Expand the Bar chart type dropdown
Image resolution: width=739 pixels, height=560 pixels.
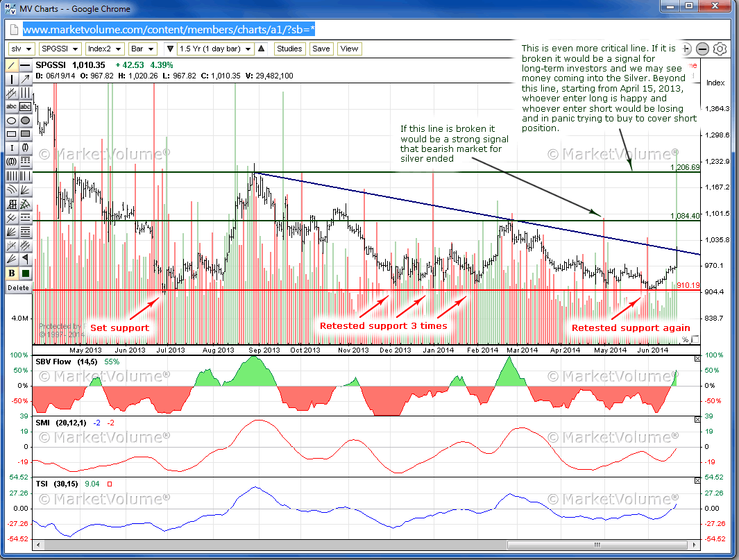coord(144,49)
